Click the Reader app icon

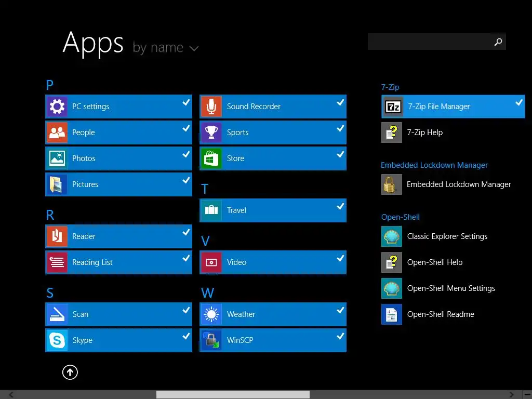tap(57, 236)
